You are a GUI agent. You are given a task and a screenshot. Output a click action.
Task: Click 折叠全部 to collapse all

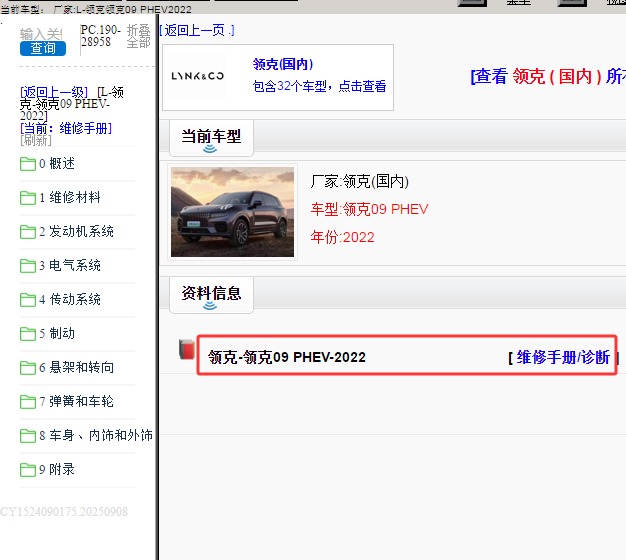pyautogui.click(x=139, y=36)
